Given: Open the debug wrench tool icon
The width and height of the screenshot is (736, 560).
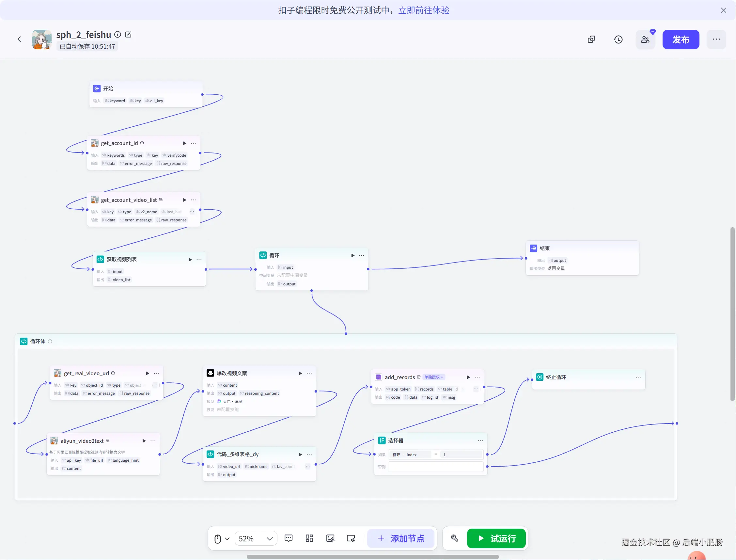Looking at the screenshot, I should pyautogui.click(x=454, y=538).
